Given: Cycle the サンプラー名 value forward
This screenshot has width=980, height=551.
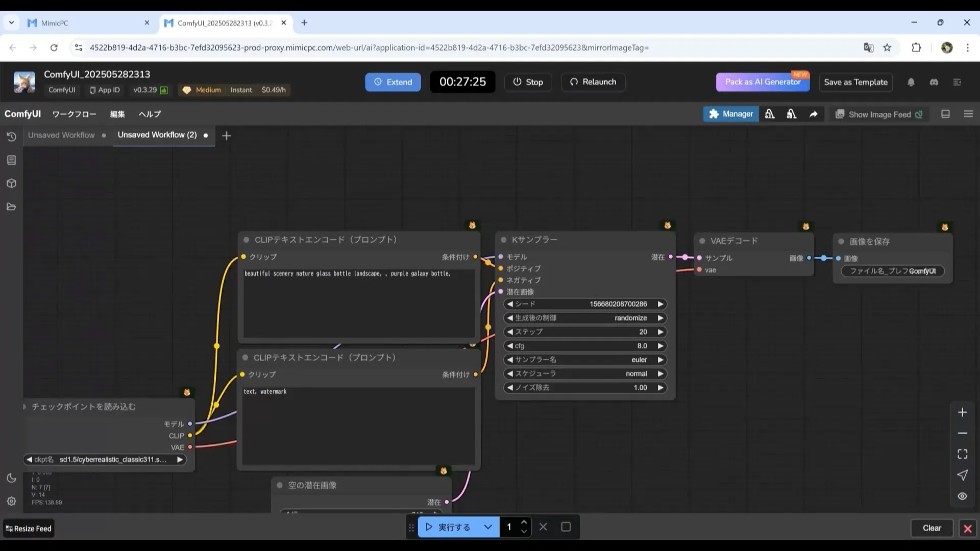Looking at the screenshot, I should [660, 360].
